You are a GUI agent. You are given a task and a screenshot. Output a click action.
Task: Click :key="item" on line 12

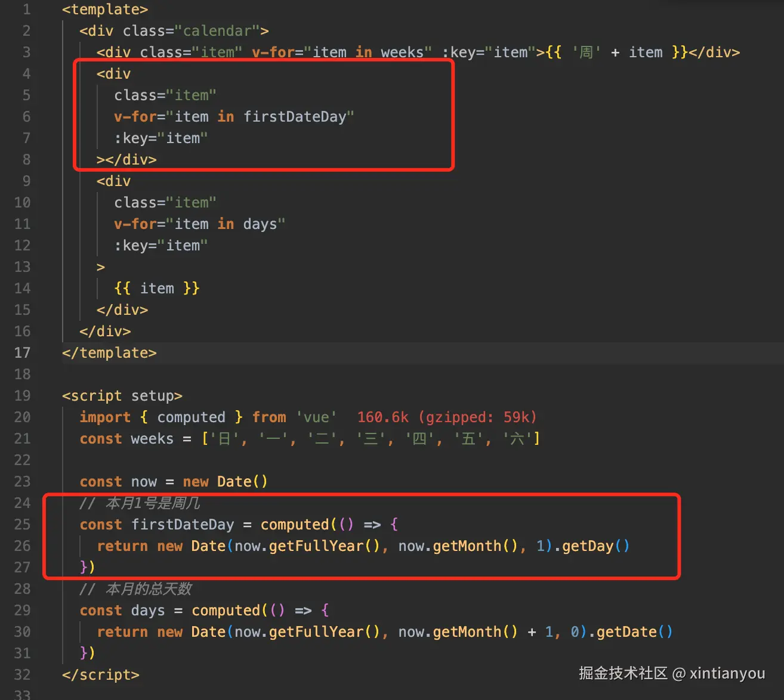[x=161, y=246]
